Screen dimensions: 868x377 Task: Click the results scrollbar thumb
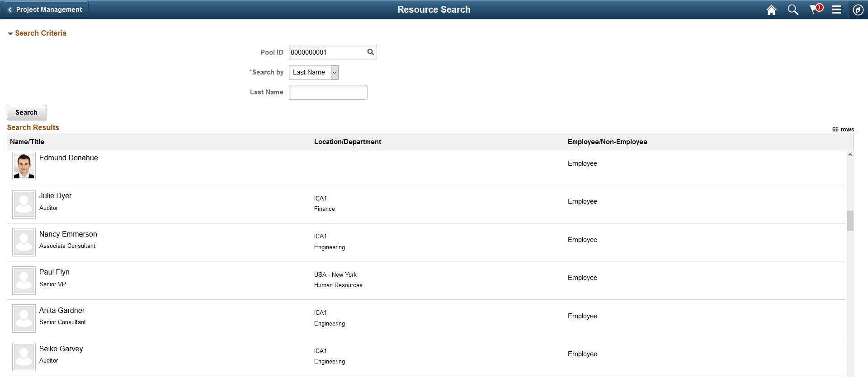tap(850, 221)
